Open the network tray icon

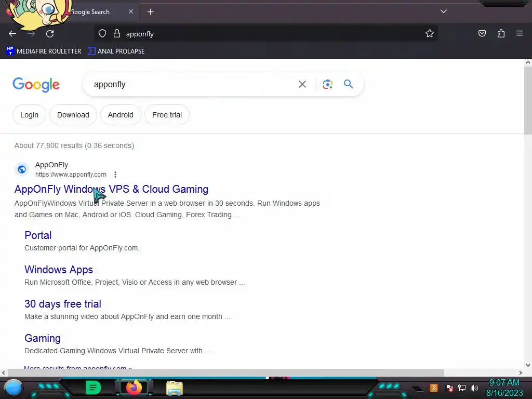point(462,388)
